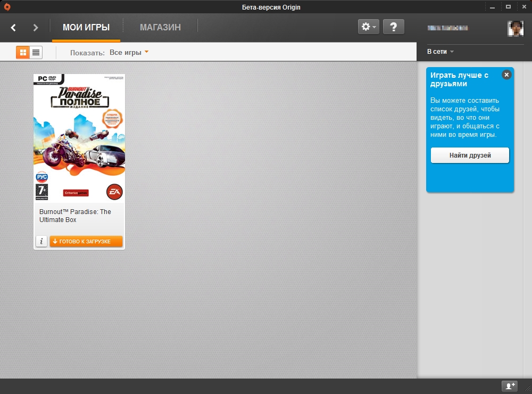Select the Burnout Paradise box art
The width and height of the screenshot is (532, 394).
79,138
